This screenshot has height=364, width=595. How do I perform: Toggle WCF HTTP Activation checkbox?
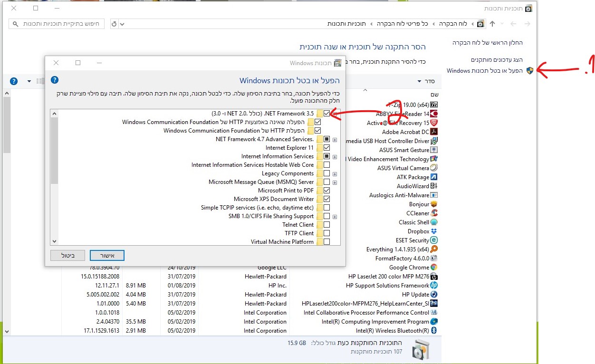pyautogui.click(x=318, y=131)
